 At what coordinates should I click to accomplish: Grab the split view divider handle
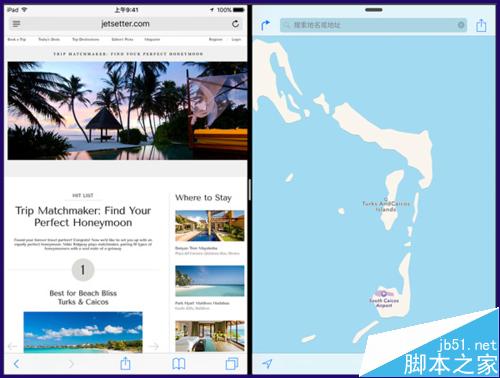click(x=250, y=189)
